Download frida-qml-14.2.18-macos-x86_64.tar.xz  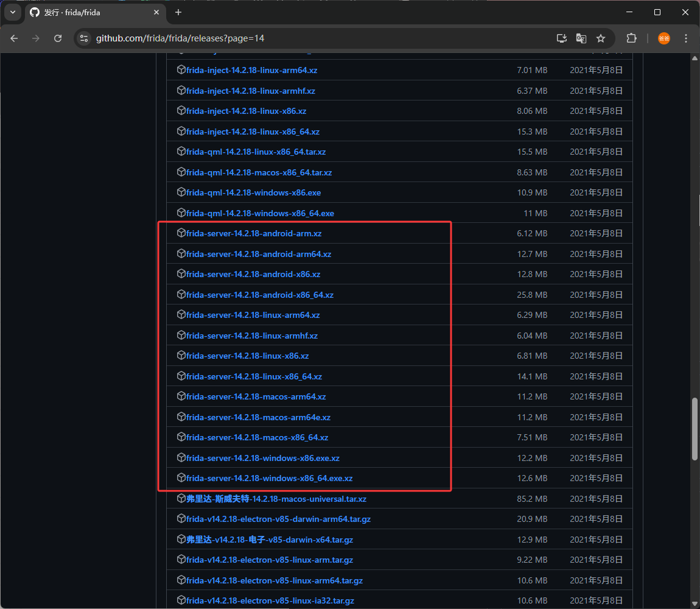pos(259,172)
